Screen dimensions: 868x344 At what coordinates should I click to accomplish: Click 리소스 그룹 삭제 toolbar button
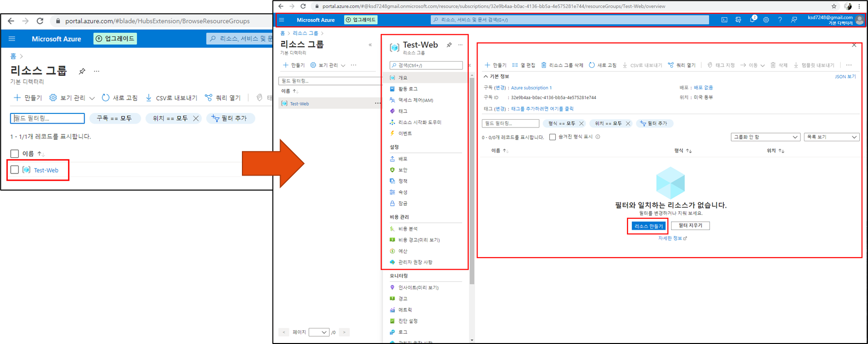pos(562,65)
